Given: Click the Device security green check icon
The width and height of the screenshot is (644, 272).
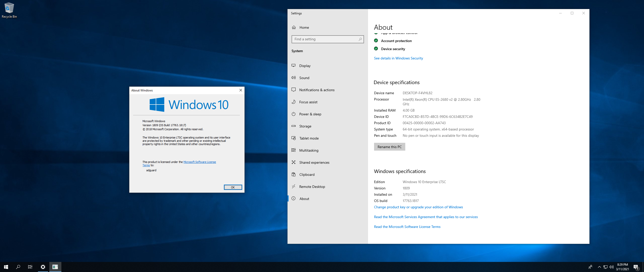Looking at the screenshot, I should [x=376, y=49].
